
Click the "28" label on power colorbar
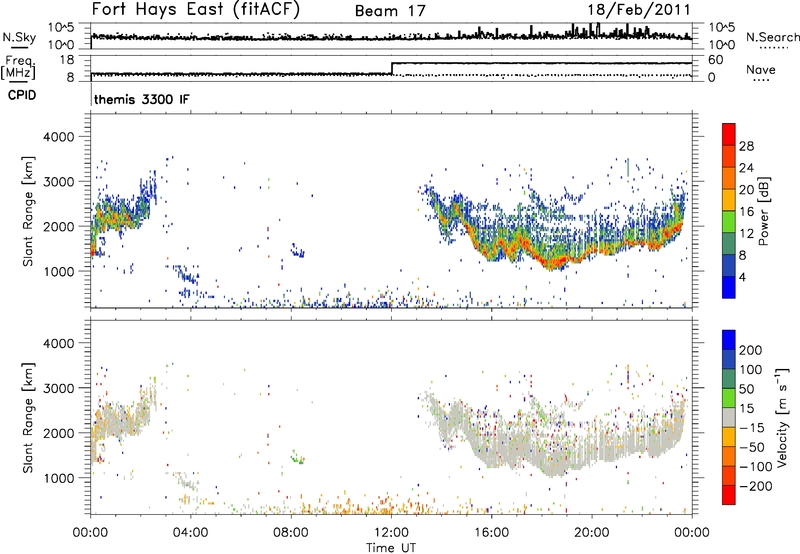click(x=746, y=146)
